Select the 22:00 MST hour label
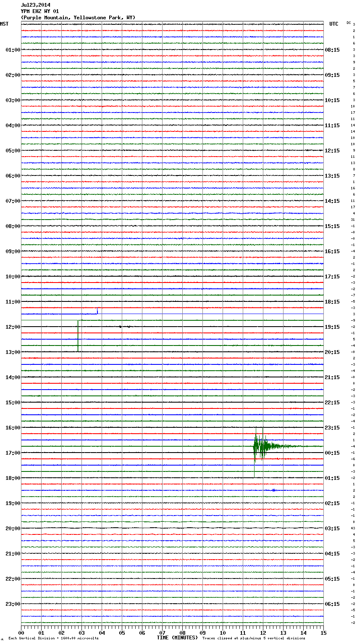 click(13, 579)
